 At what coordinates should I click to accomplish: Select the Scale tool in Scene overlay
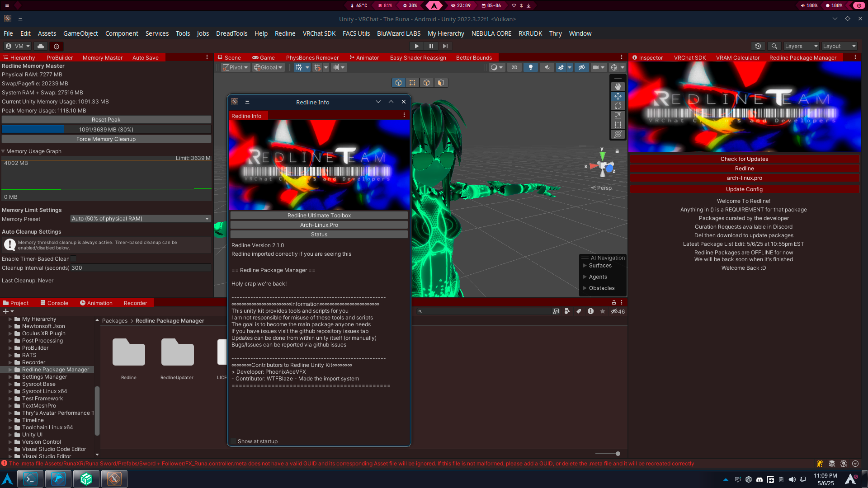[x=618, y=115]
